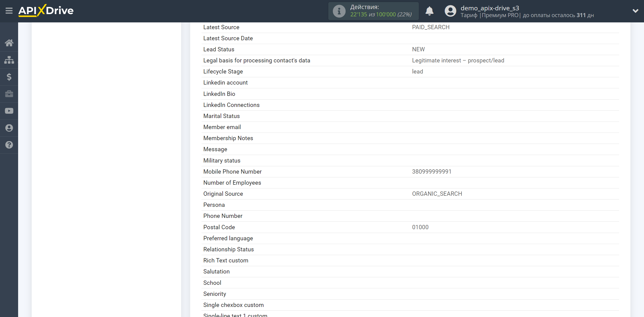Click the actions info icon

point(339,11)
